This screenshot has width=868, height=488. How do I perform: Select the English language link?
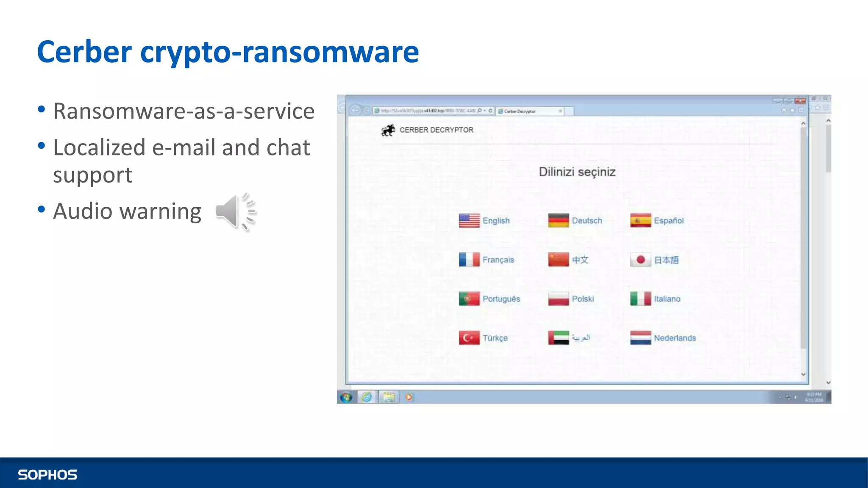496,221
